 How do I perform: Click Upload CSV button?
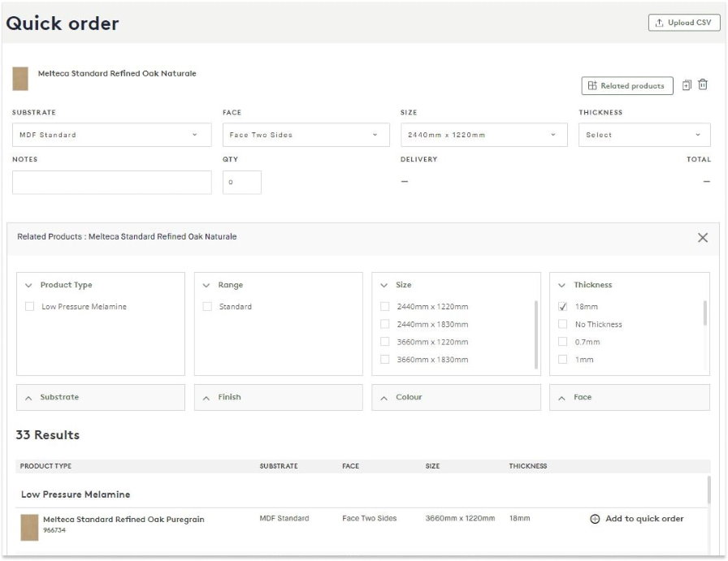point(683,23)
